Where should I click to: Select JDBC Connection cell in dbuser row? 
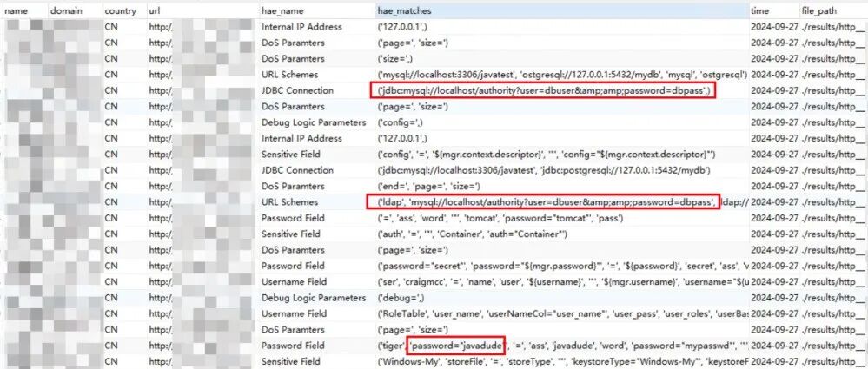pyautogui.click(x=316, y=90)
